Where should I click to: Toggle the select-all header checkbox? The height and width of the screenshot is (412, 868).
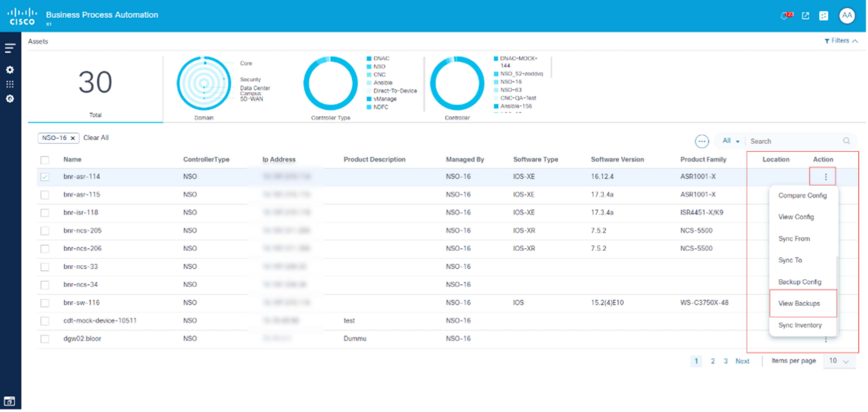click(45, 160)
